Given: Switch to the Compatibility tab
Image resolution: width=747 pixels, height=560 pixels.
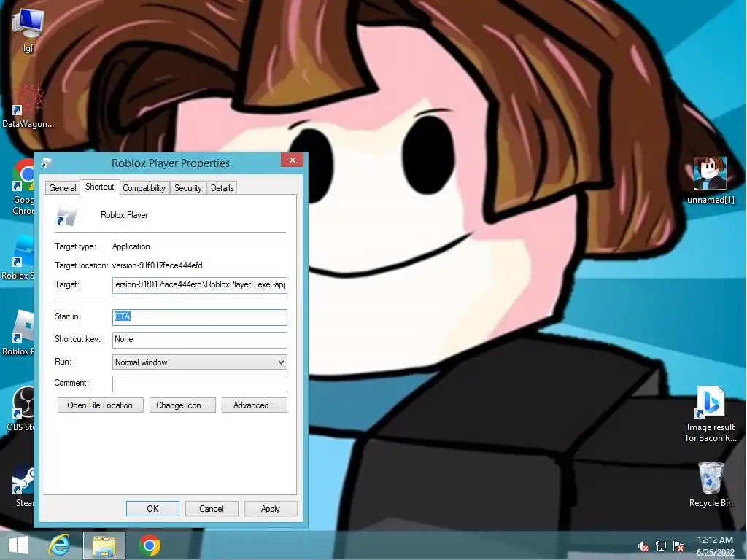Looking at the screenshot, I should (144, 188).
